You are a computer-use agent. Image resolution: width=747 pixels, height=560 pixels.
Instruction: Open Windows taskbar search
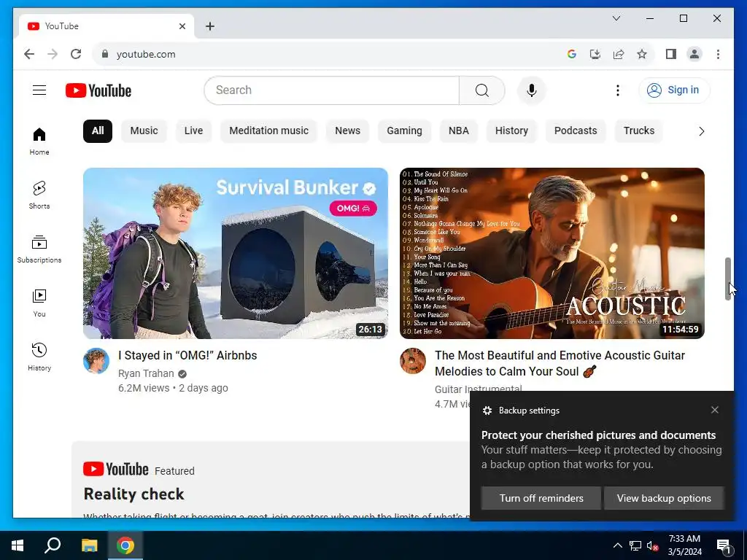coord(53,545)
